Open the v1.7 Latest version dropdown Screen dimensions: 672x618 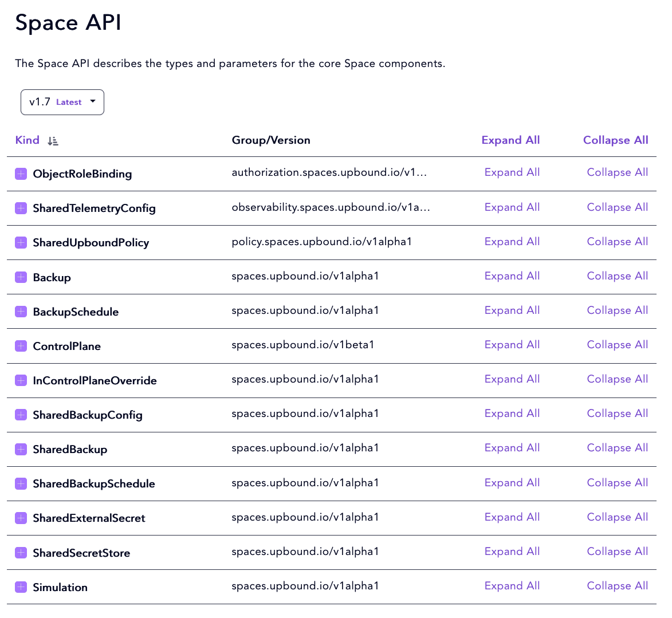[x=62, y=102]
